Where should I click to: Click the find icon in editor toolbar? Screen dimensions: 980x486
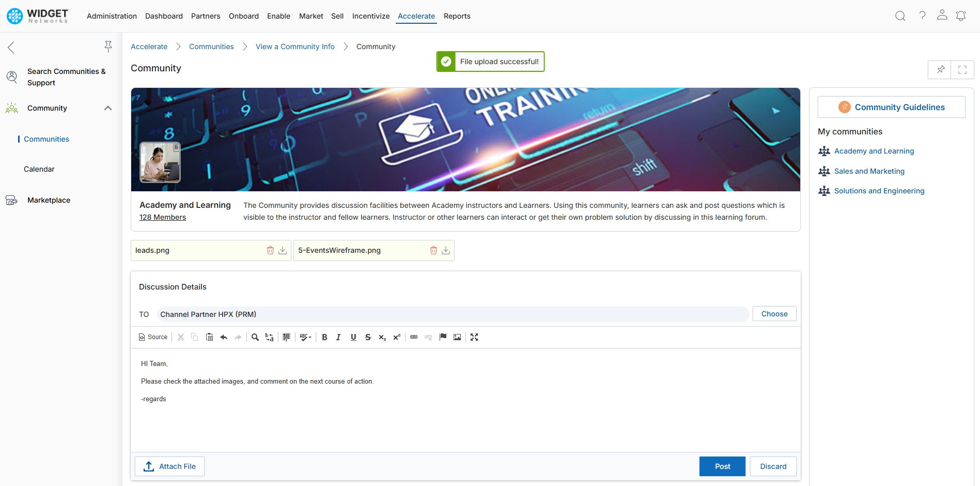(255, 337)
